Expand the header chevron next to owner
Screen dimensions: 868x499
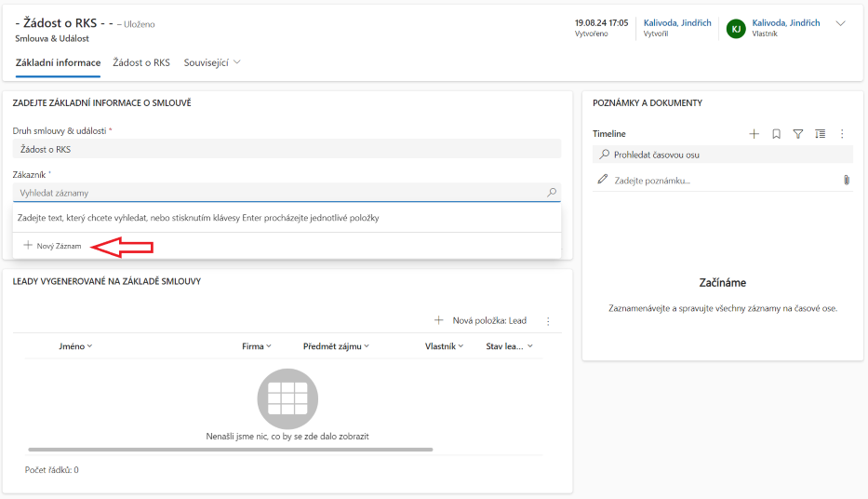click(x=841, y=24)
